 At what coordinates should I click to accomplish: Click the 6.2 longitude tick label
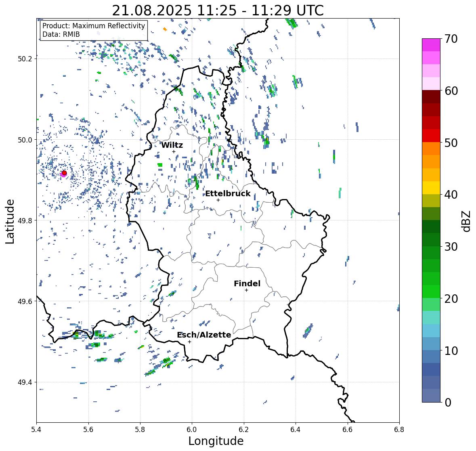tap(244, 430)
